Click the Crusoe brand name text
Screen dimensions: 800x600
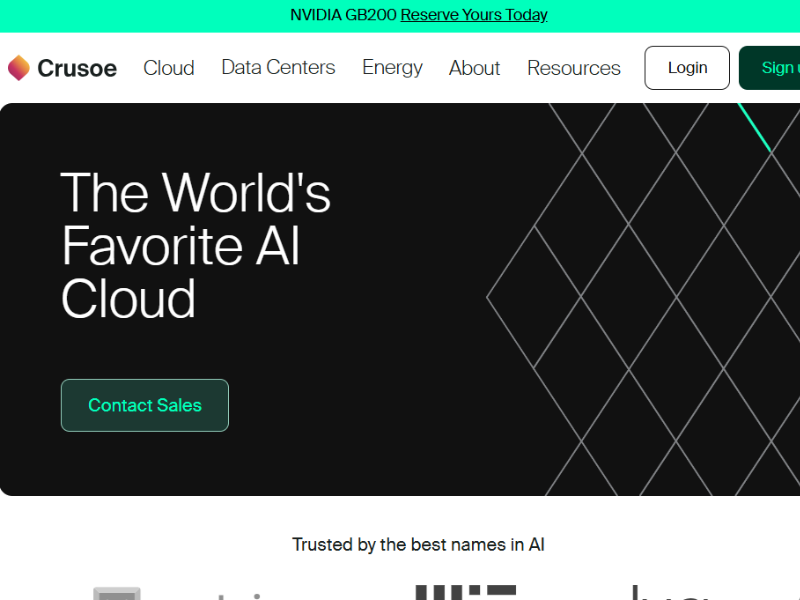coord(77,68)
